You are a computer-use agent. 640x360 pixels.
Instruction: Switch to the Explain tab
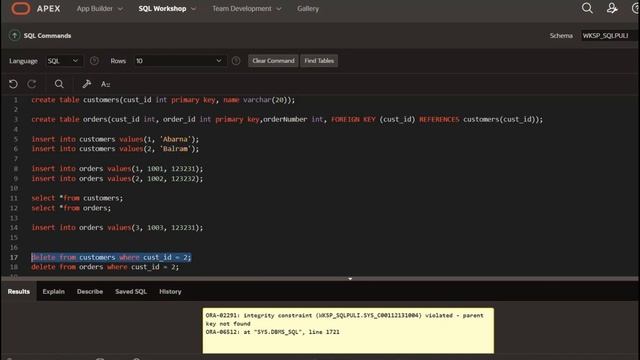(53, 291)
